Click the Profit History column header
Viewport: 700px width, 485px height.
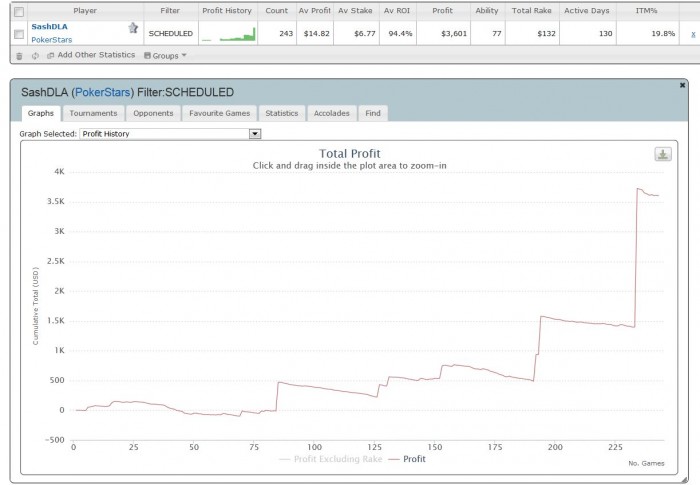pyautogui.click(x=227, y=11)
